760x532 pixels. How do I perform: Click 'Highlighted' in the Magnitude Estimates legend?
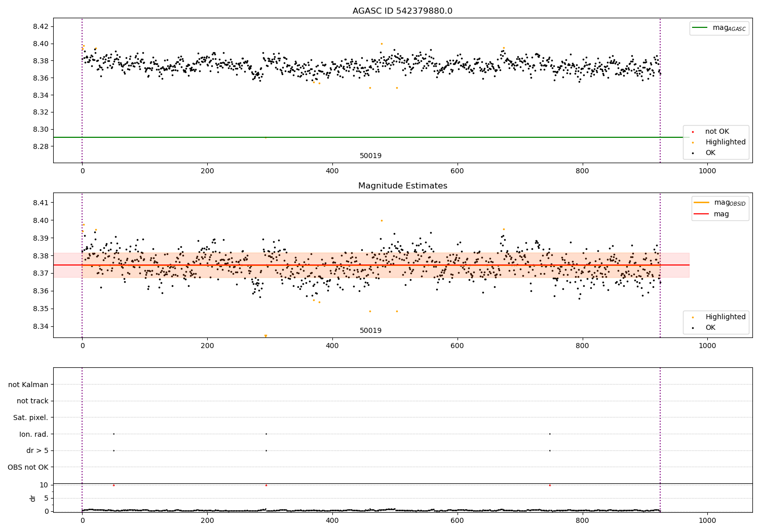(726, 317)
